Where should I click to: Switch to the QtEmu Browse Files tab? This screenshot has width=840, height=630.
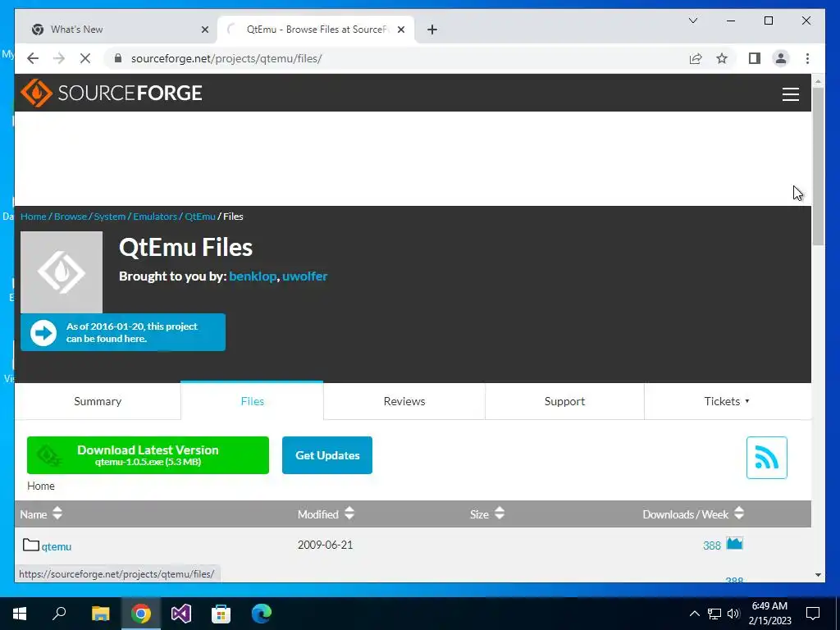(316, 30)
